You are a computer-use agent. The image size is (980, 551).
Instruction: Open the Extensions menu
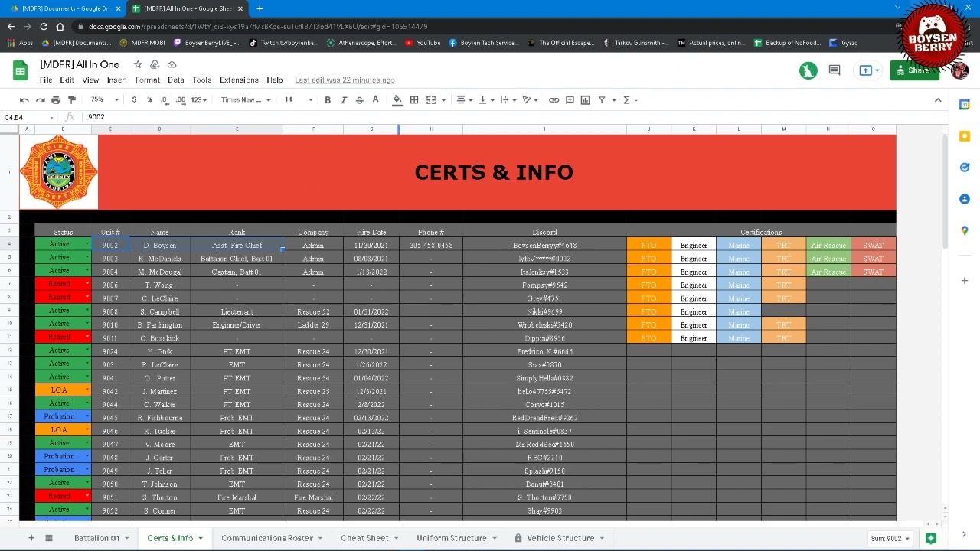tap(239, 80)
